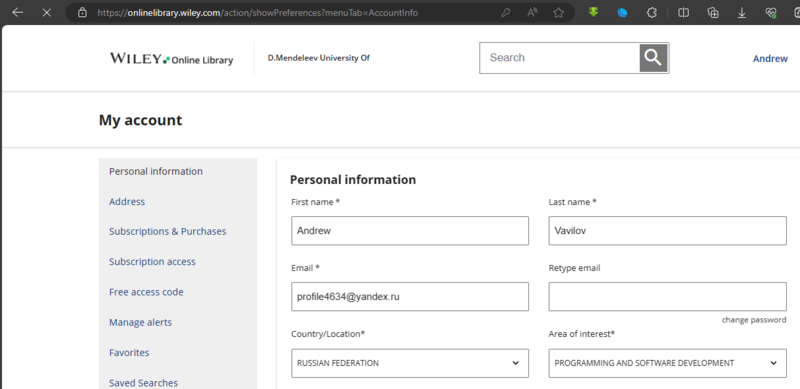Open the Area of interest dropdown
800x389 pixels.
coord(667,363)
